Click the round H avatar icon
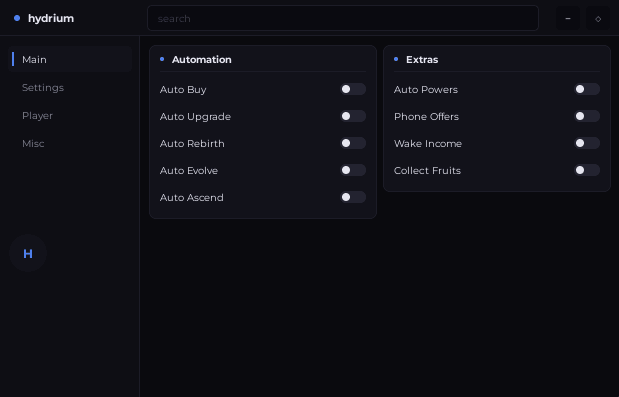This screenshot has width=619, height=397. pyautogui.click(x=28, y=253)
